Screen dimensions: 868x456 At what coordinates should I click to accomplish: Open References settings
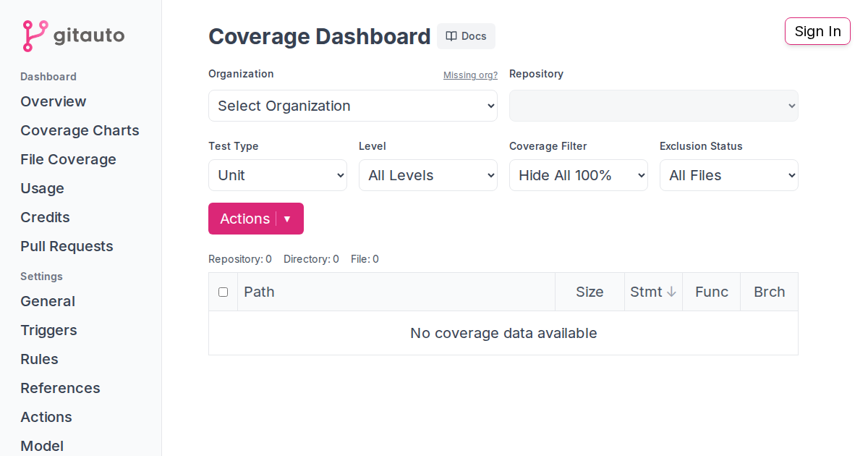pyautogui.click(x=60, y=388)
